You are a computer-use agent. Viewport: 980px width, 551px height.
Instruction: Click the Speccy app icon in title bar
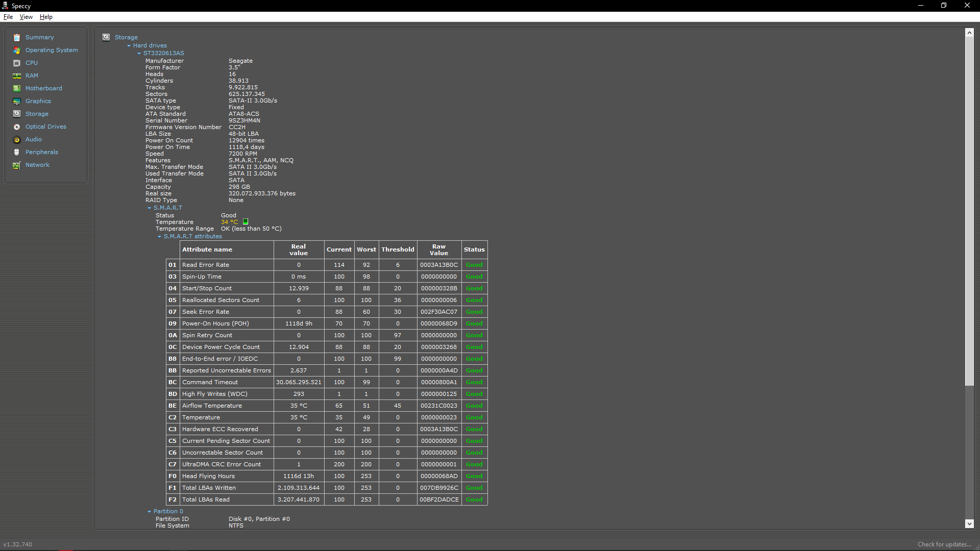click(x=5, y=6)
